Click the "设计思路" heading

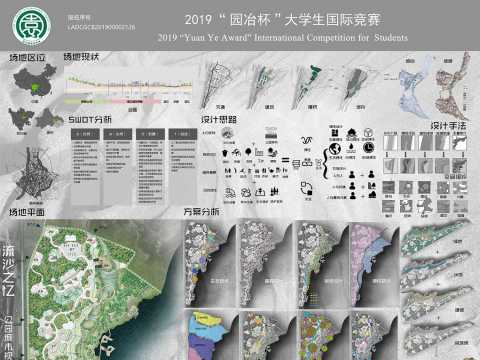pyautogui.click(x=219, y=120)
